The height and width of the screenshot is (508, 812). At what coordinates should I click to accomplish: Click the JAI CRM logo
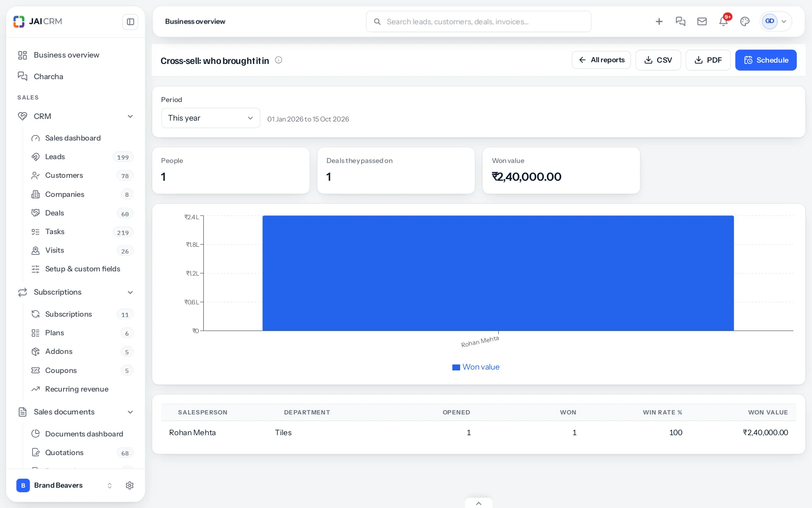[38, 22]
